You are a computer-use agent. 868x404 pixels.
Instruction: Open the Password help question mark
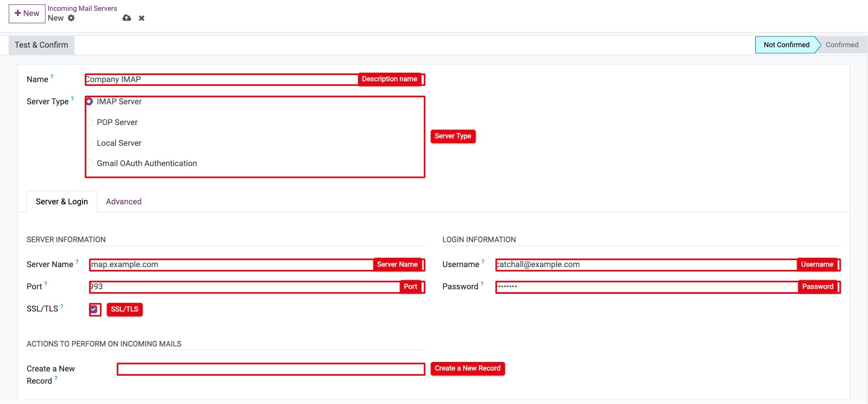(482, 284)
